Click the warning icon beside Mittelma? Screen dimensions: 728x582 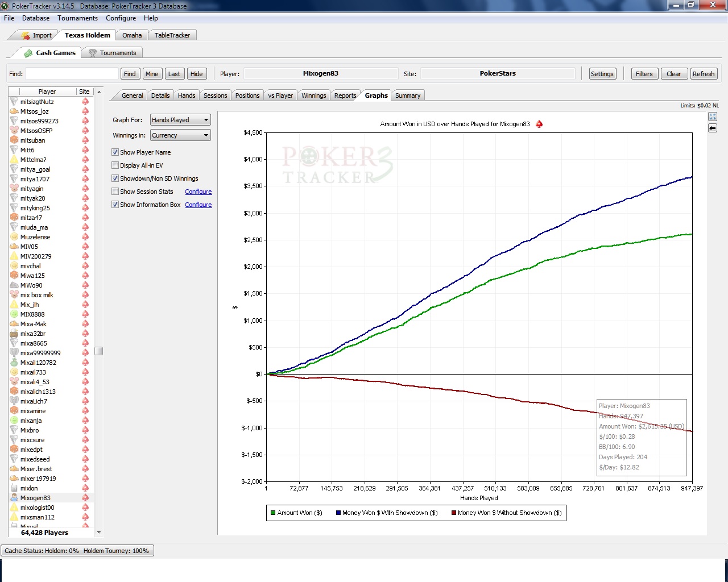[14, 160]
